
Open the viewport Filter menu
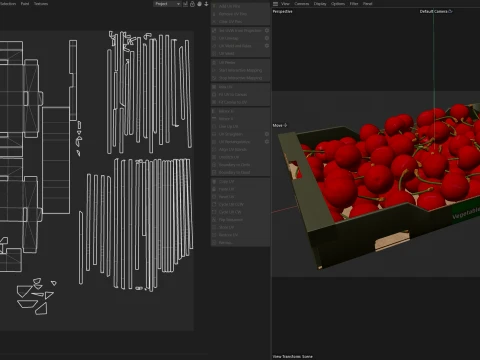point(354,4)
